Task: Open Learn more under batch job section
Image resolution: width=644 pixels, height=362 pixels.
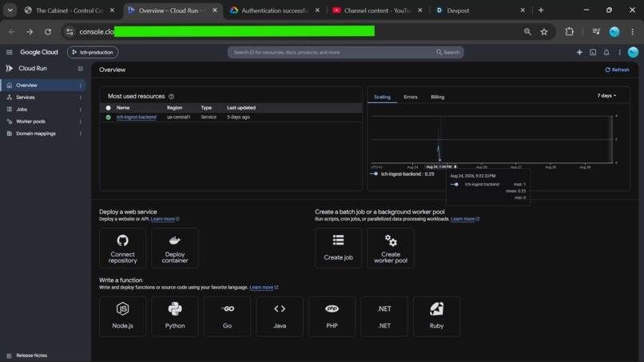Action: coord(465,219)
